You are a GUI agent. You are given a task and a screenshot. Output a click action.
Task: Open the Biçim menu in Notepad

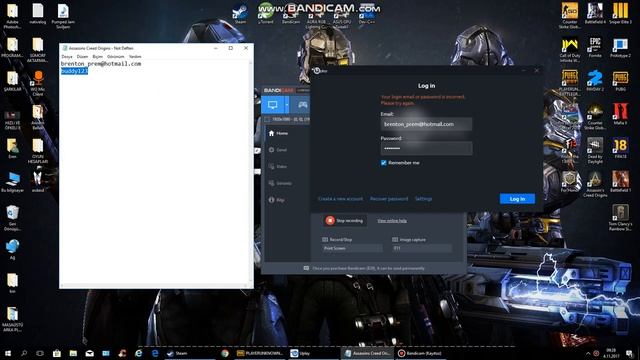(98, 57)
